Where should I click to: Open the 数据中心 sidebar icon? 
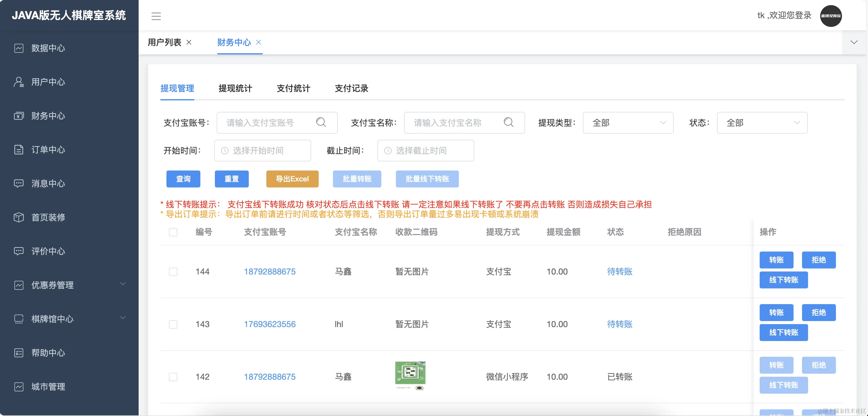19,48
